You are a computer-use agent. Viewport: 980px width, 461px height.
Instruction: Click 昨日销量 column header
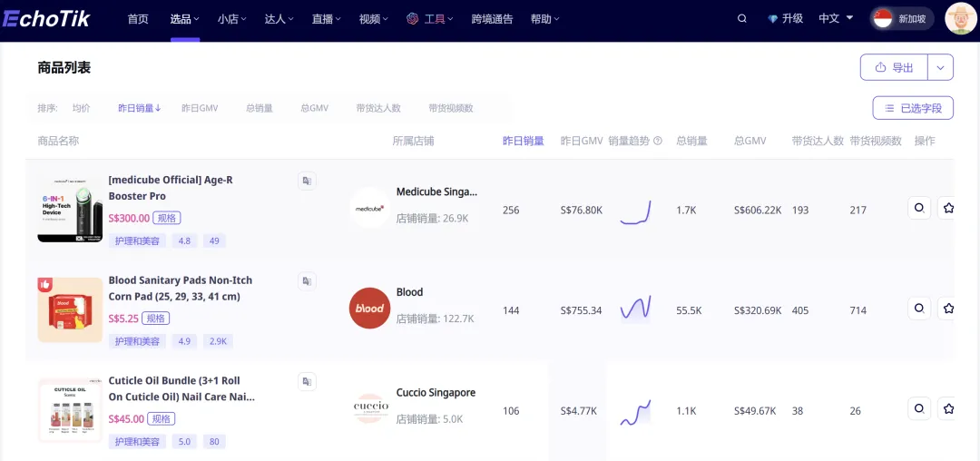pyautogui.click(x=524, y=142)
